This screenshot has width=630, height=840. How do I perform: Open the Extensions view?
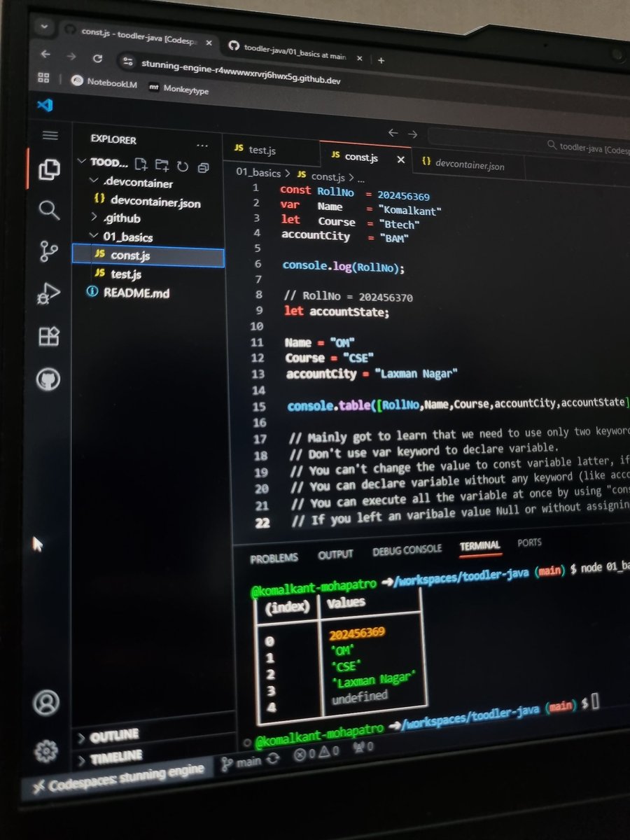click(48, 336)
